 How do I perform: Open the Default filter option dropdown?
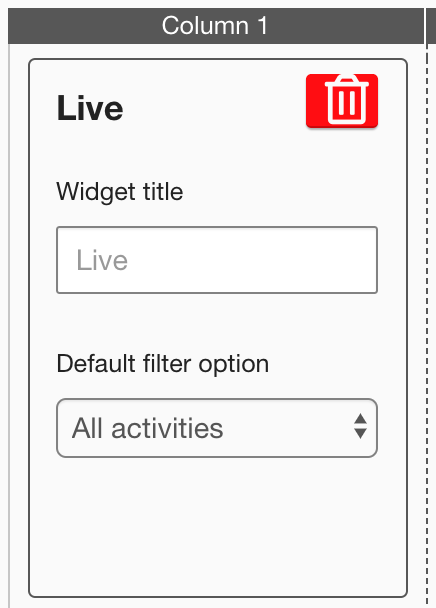tap(217, 428)
